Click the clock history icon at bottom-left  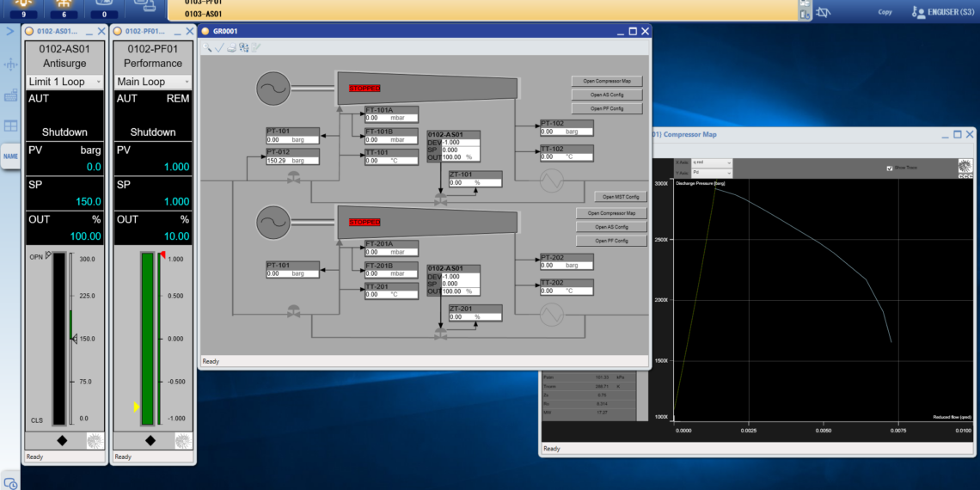tap(10, 483)
